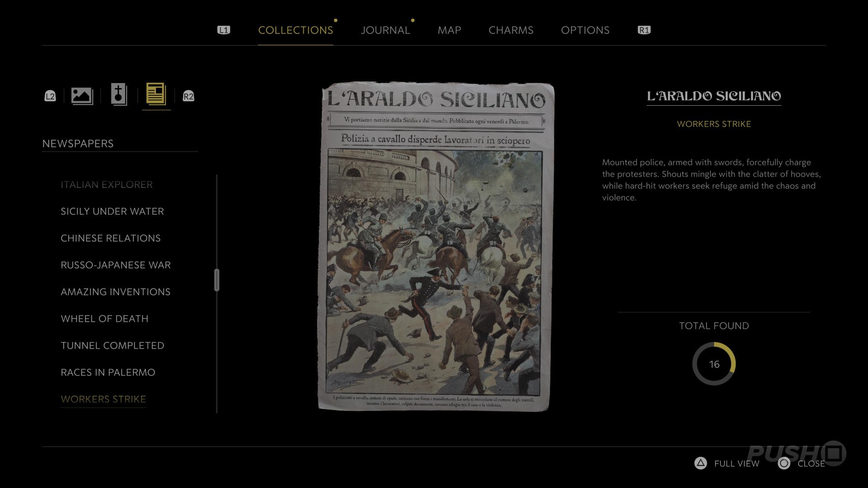
Task: Switch to the Journal tab
Action: 385,30
